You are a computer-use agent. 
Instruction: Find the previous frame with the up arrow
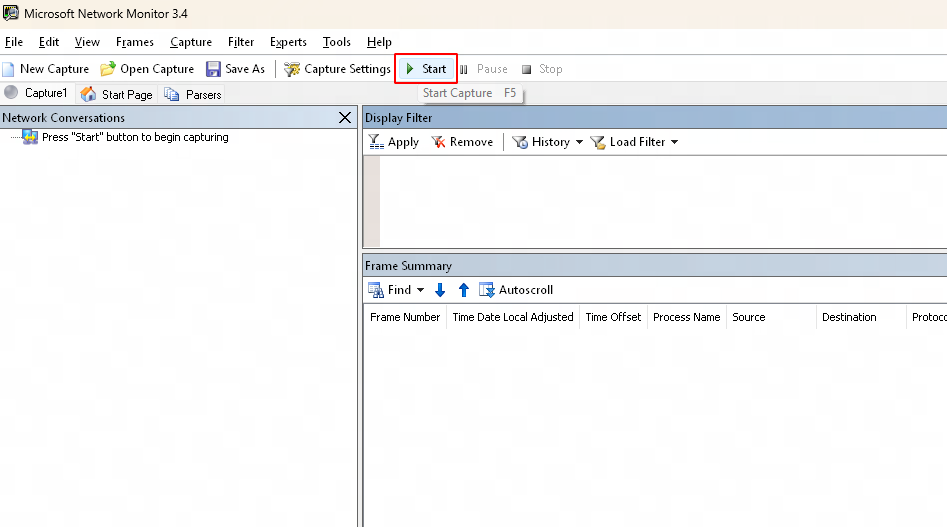[x=463, y=290]
